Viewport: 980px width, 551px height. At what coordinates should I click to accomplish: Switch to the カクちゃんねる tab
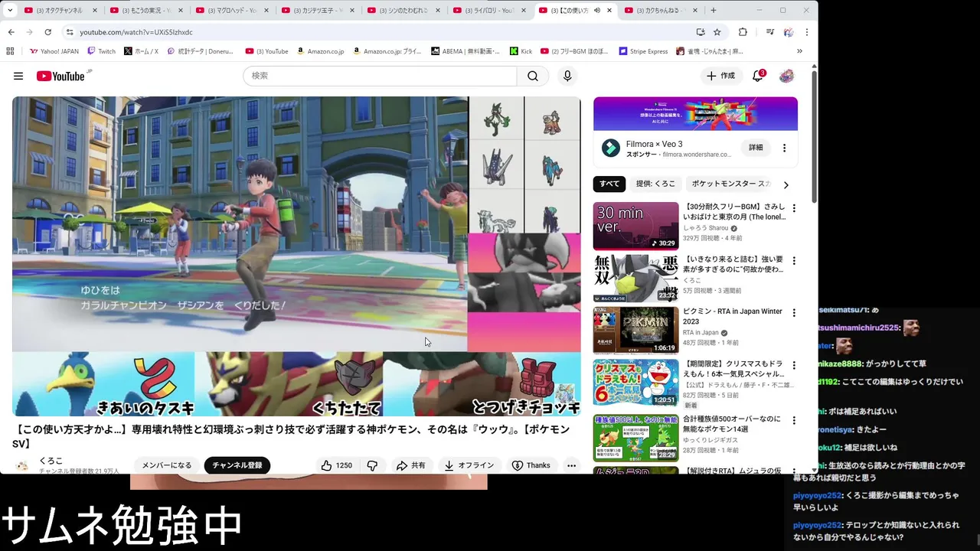[661, 11]
